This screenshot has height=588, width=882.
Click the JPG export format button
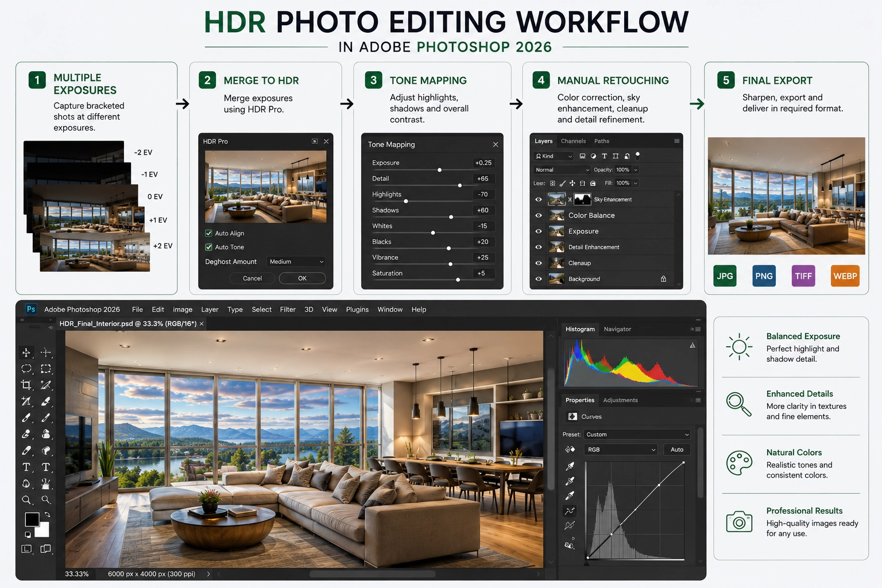[725, 276]
